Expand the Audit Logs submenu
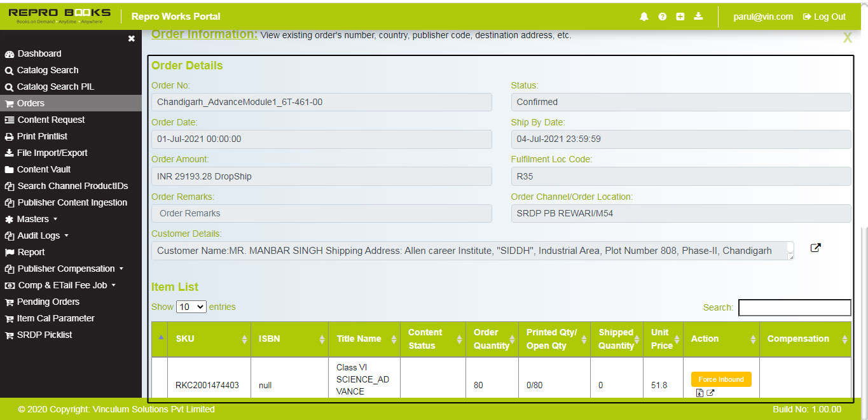Screen dimensions: 868x420 [39, 235]
